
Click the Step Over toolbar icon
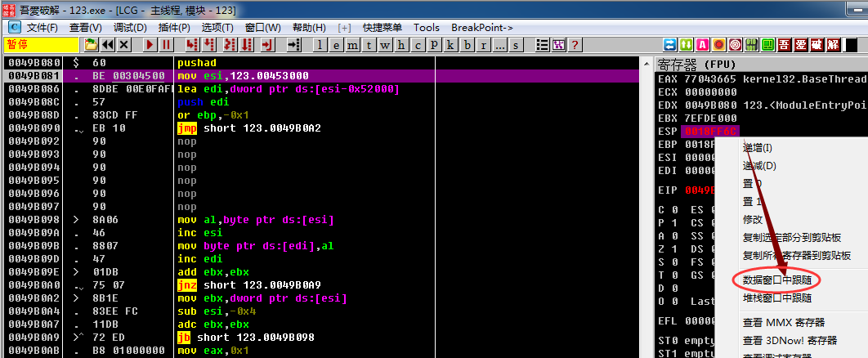[208, 45]
